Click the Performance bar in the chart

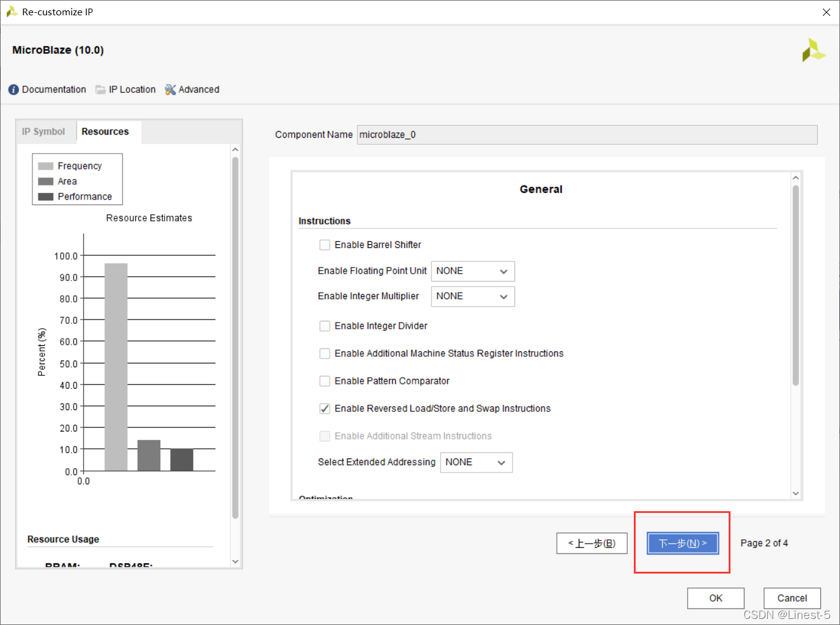pyautogui.click(x=182, y=460)
